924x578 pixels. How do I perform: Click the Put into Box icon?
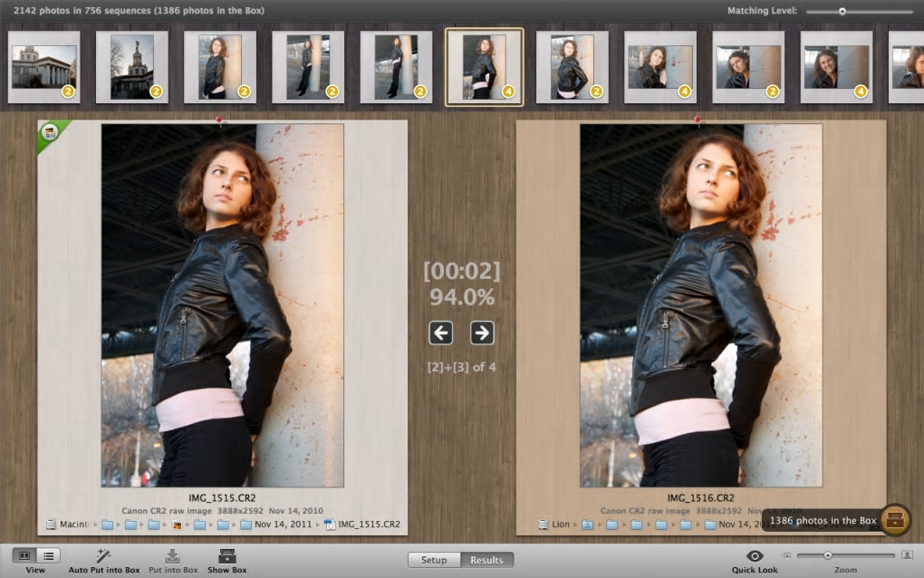[x=173, y=555]
